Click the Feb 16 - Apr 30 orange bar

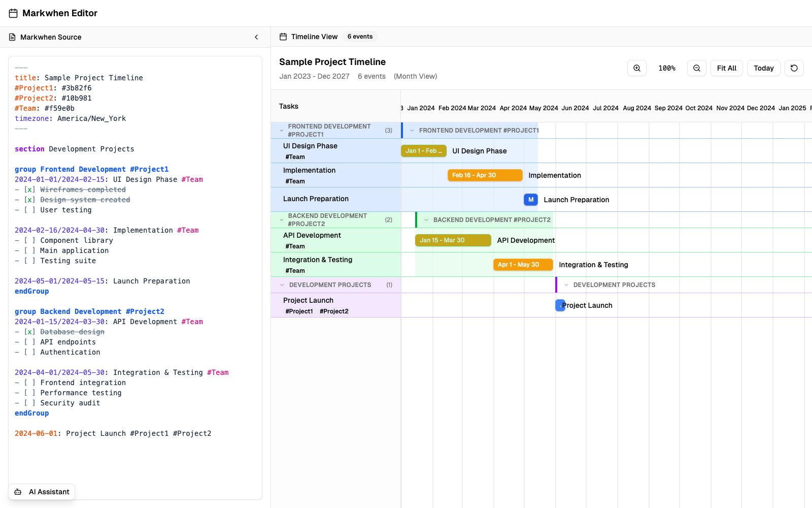(485, 175)
